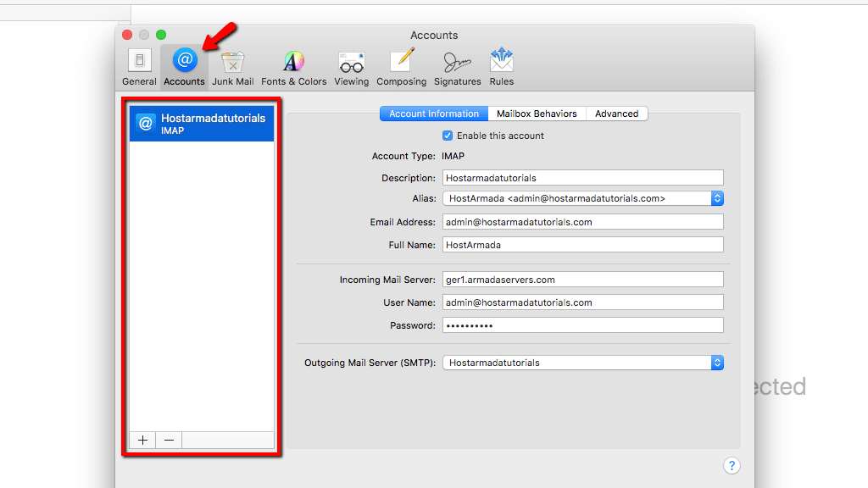Open the help question mark button

pyautogui.click(x=732, y=466)
